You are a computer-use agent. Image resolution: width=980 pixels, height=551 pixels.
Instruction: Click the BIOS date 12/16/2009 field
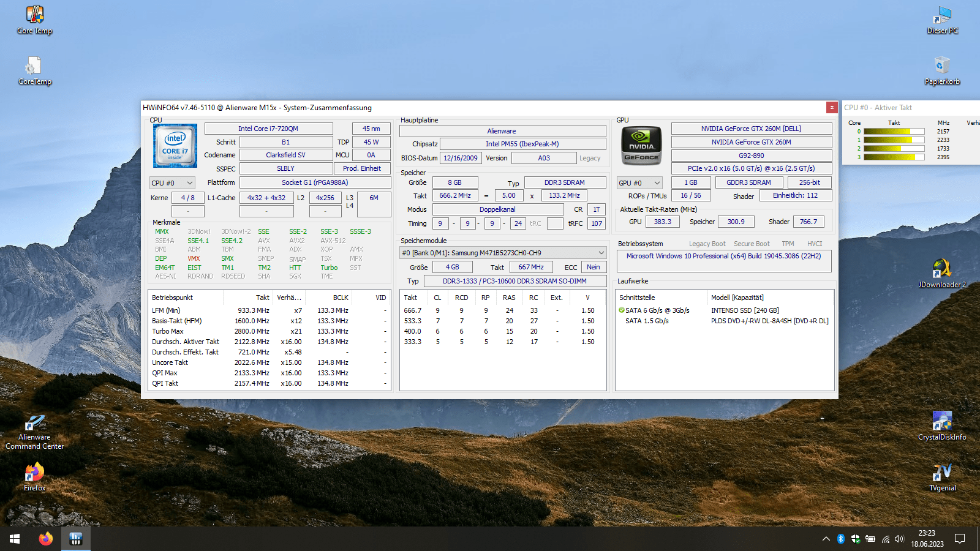tap(461, 158)
